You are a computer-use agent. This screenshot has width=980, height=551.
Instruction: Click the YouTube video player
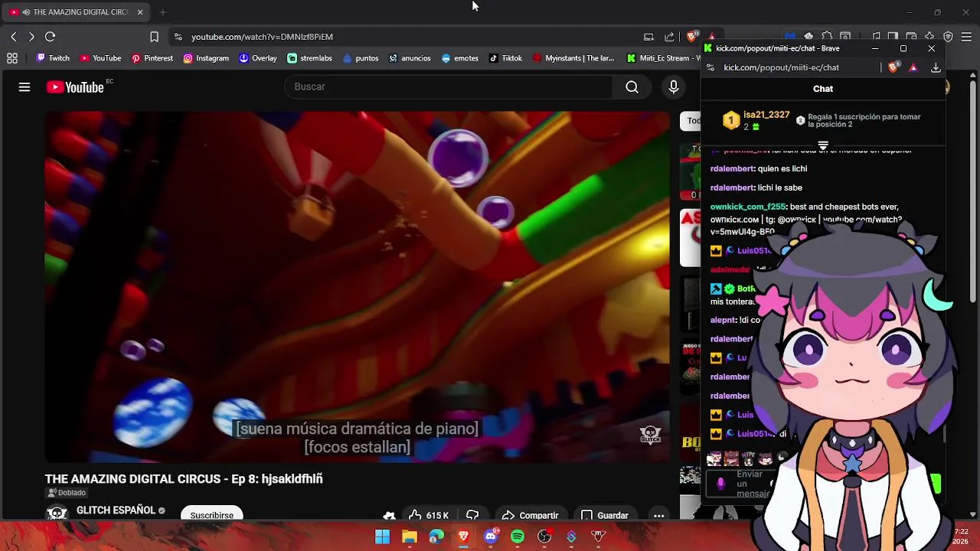click(358, 287)
